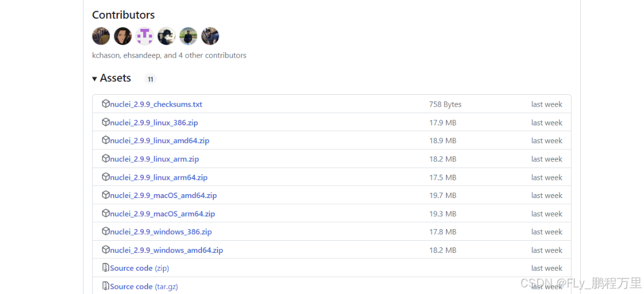Download nuclei_2.9.9_macOS_amd64.zip
The image size is (644, 294).
(x=164, y=195)
